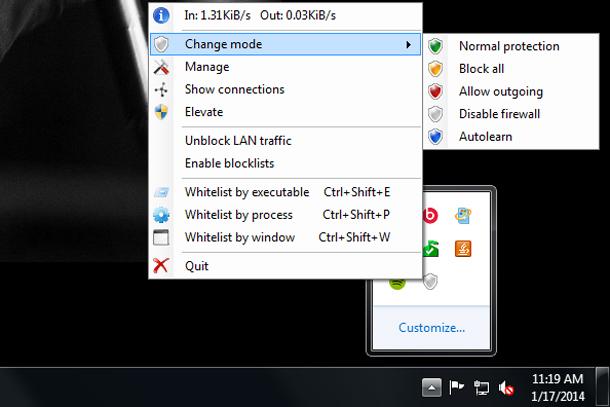Viewport: 610px width, 407px height.
Task: Click the Ctrl+Shift+E shortcut text
Action: click(357, 192)
